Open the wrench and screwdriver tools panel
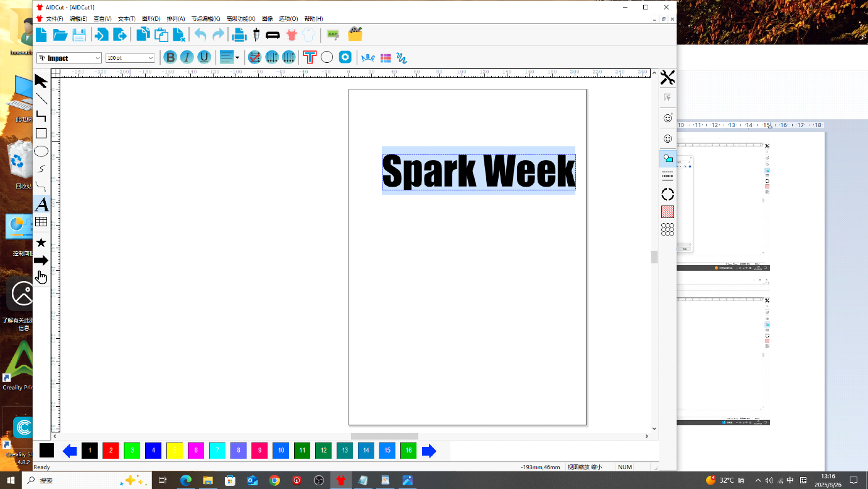Viewport: 868px width, 489px height. (667, 77)
